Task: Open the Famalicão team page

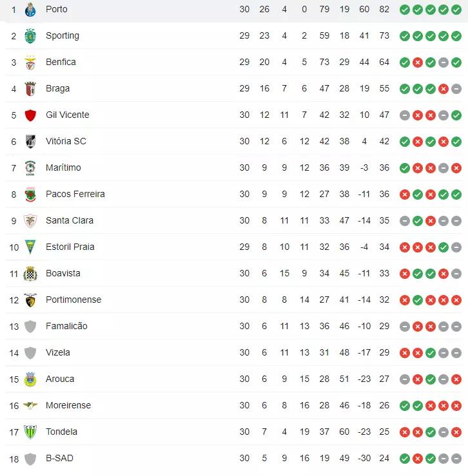Action: [x=66, y=326]
